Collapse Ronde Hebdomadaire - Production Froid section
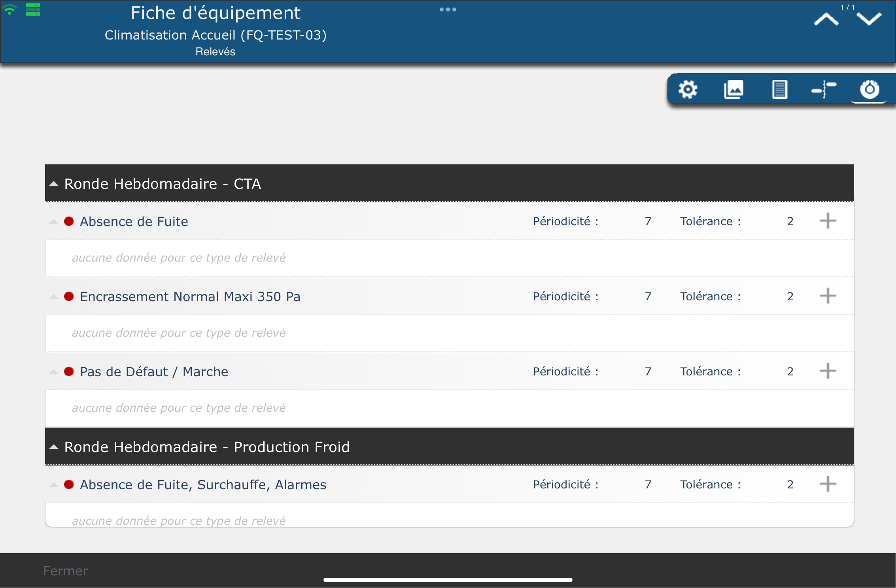The height and width of the screenshot is (588, 896). (x=54, y=447)
